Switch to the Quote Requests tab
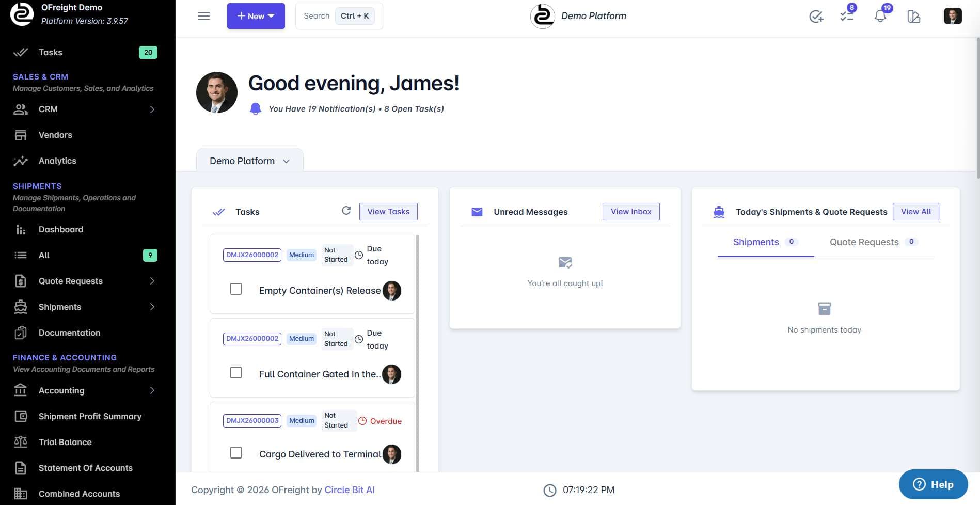 click(864, 242)
